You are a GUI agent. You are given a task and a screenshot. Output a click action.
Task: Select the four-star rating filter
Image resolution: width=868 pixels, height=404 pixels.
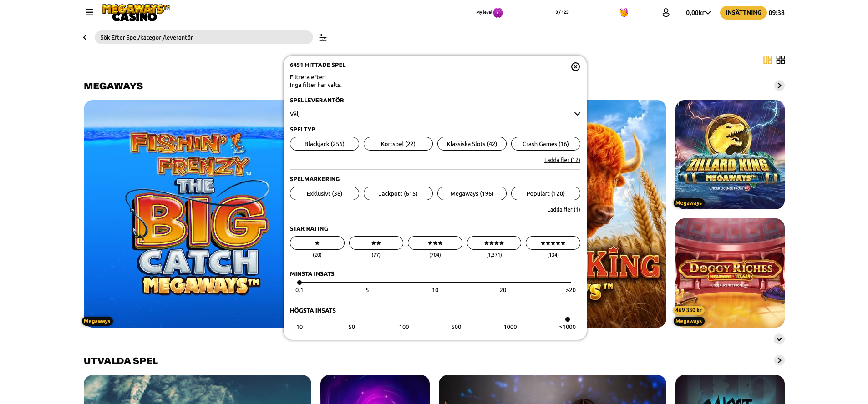pyautogui.click(x=494, y=243)
